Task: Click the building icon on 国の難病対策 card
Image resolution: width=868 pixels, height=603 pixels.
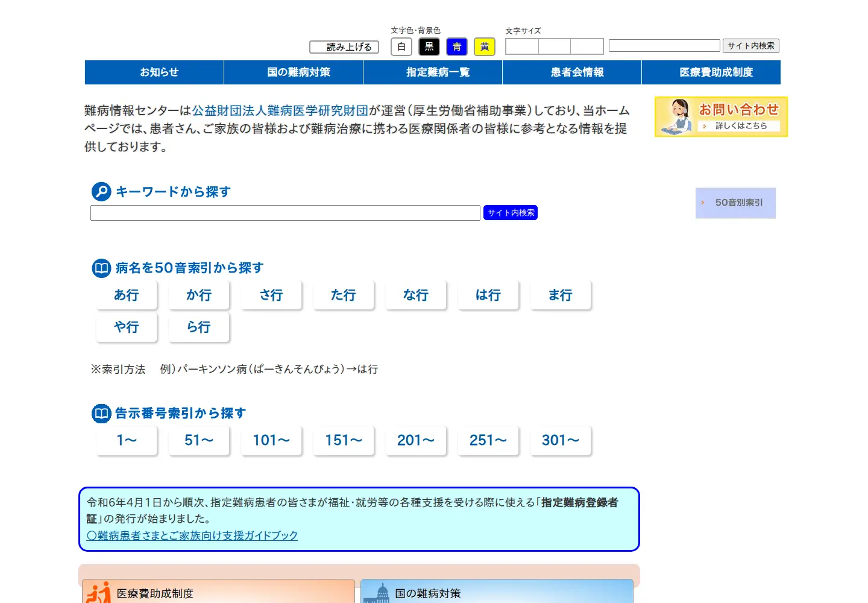Action: [377, 593]
